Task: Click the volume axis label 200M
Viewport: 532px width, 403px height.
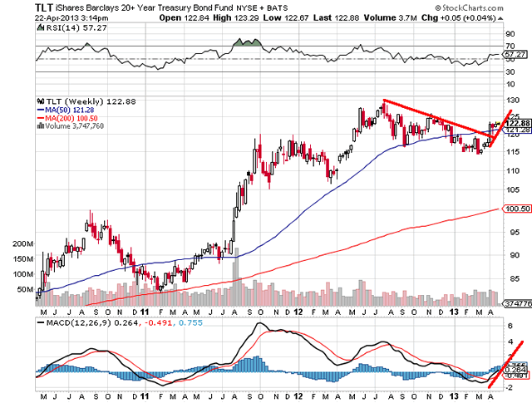Action: click(23, 244)
